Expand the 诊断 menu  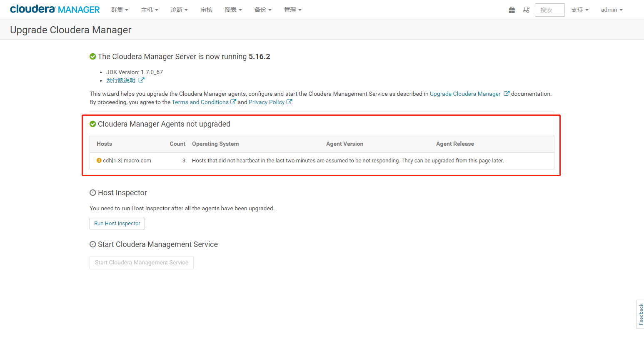[x=179, y=10]
